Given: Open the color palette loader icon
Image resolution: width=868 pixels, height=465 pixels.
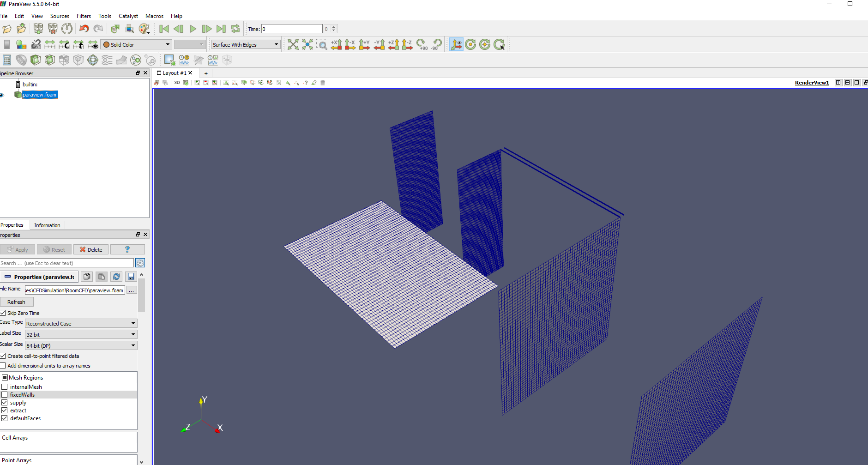Looking at the screenshot, I should pos(145,29).
